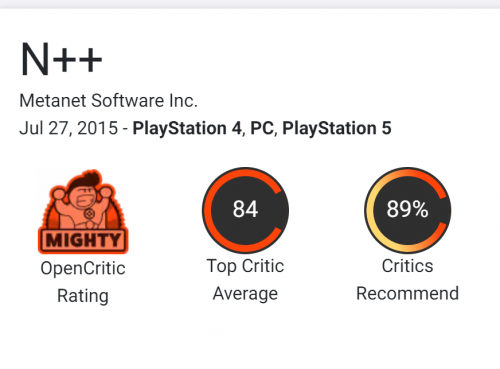Click the 89% text inside circle
Viewport: 500px width, 369px height.
coord(407,209)
